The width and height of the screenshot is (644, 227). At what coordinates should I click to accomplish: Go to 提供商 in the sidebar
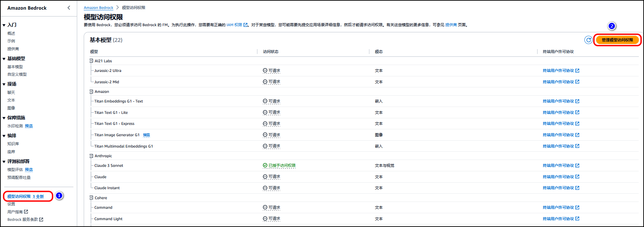(x=13, y=49)
